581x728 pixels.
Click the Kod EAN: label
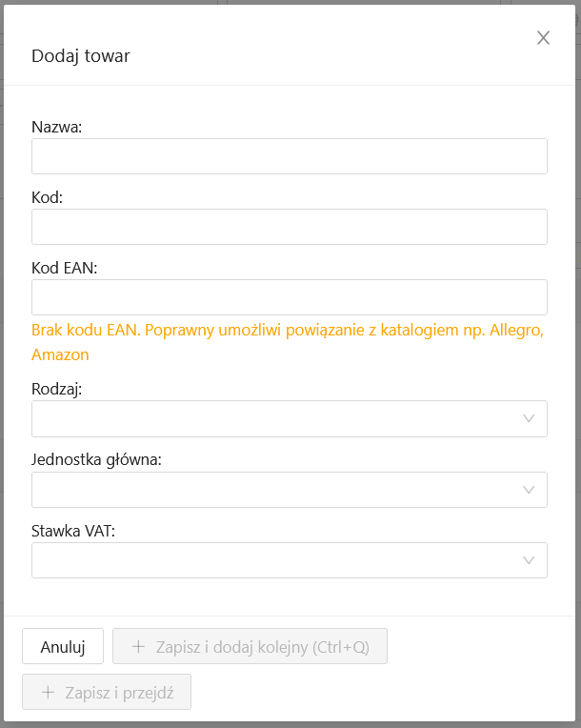65,268
